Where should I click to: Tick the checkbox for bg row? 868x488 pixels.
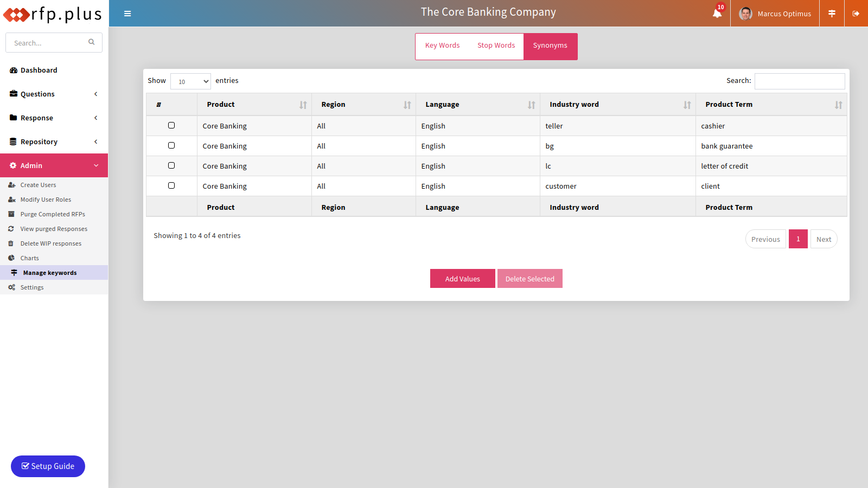coord(171,145)
